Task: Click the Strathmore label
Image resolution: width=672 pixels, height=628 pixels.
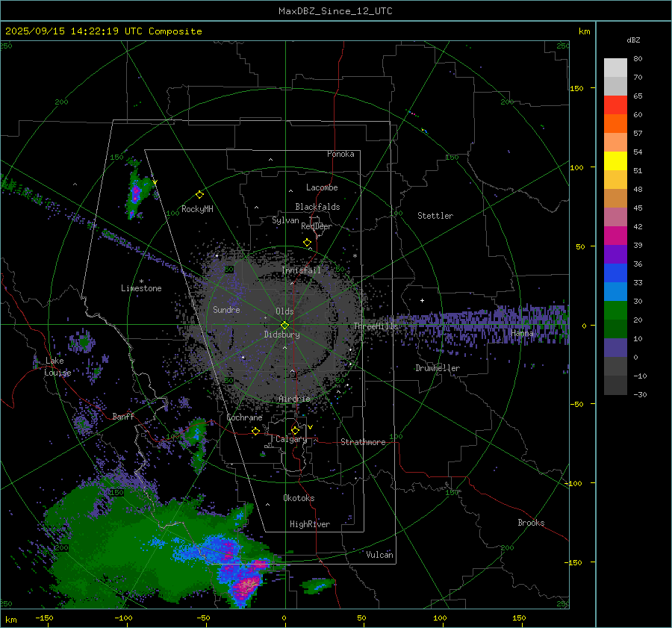Action: pyautogui.click(x=363, y=442)
